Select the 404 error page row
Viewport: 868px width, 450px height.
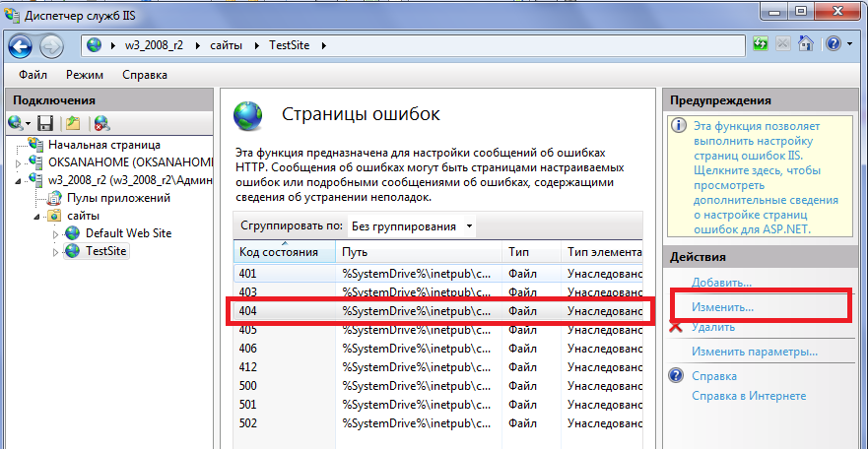point(437,311)
